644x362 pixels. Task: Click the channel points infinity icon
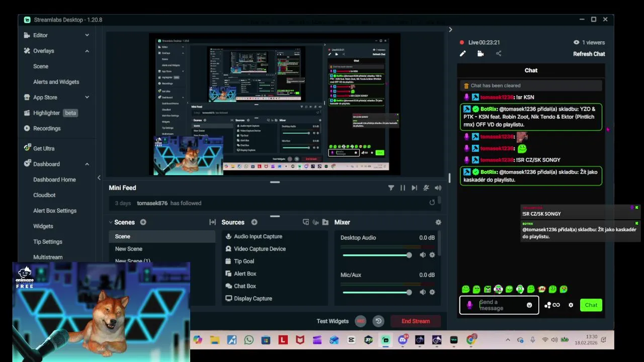[552, 305]
